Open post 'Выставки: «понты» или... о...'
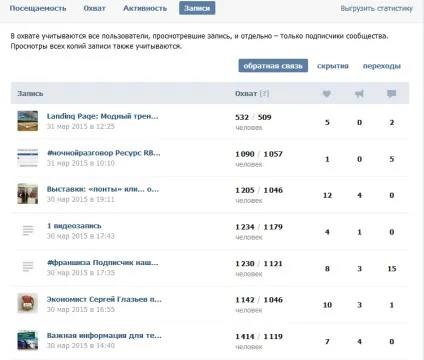Screen dimensions: 424x360 (x=103, y=189)
